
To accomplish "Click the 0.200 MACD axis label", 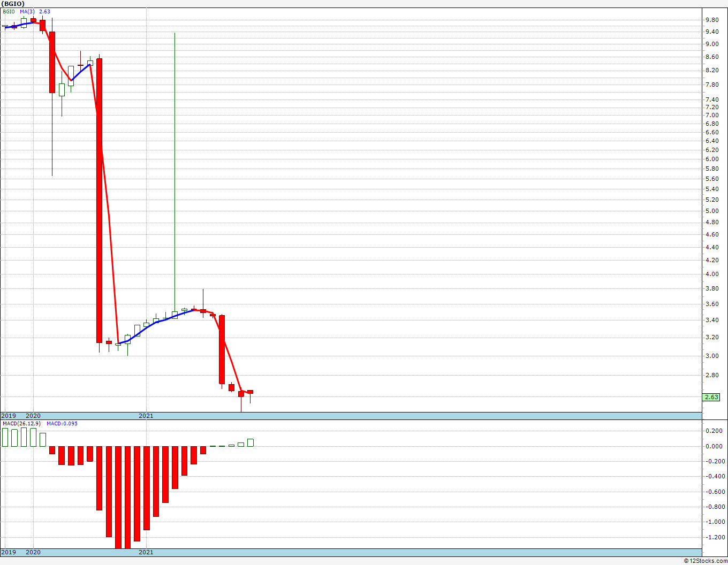I will click(x=714, y=431).
